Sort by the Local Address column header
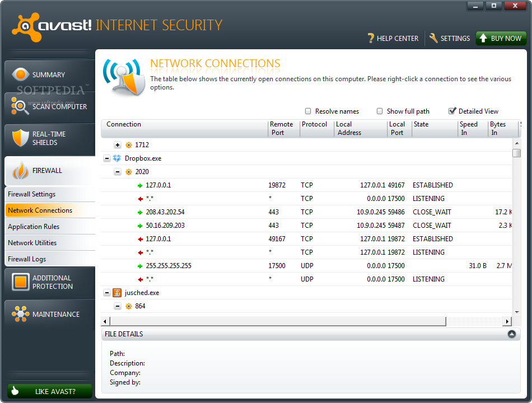This screenshot has height=403, width=532. [x=360, y=129]
